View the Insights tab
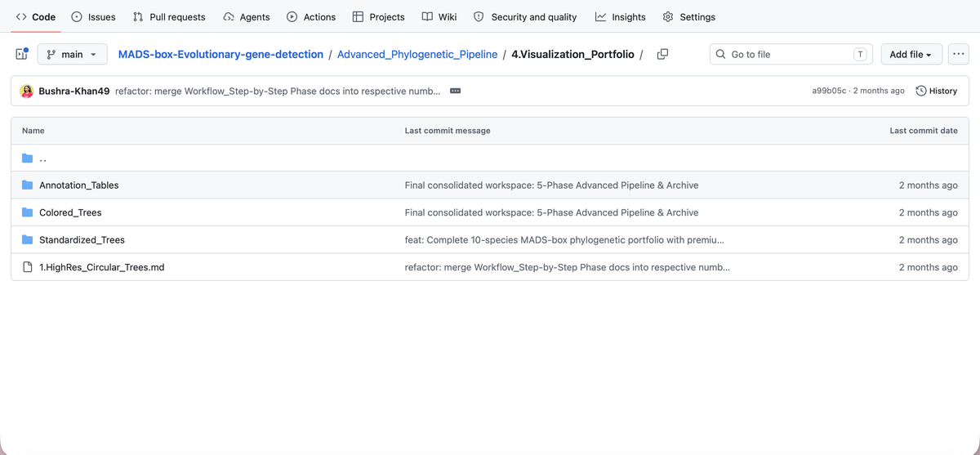This screenshot has height=455, width=980. [x=620, y=16]
